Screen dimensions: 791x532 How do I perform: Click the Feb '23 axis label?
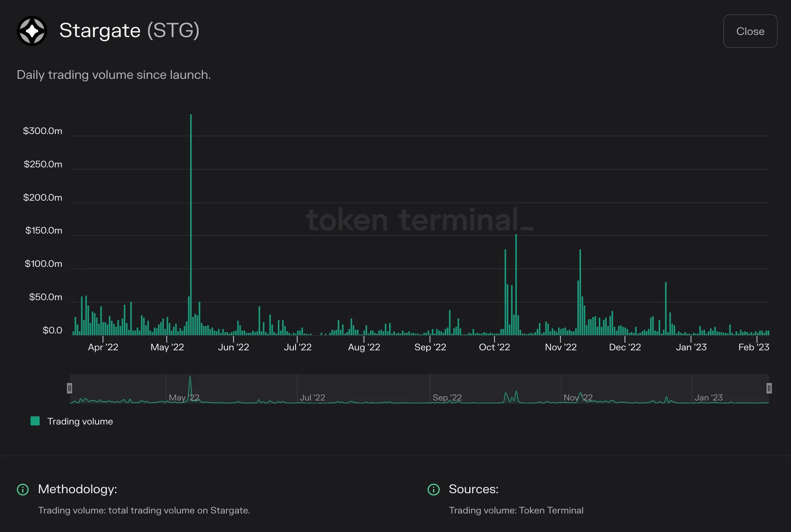(754, 347)
